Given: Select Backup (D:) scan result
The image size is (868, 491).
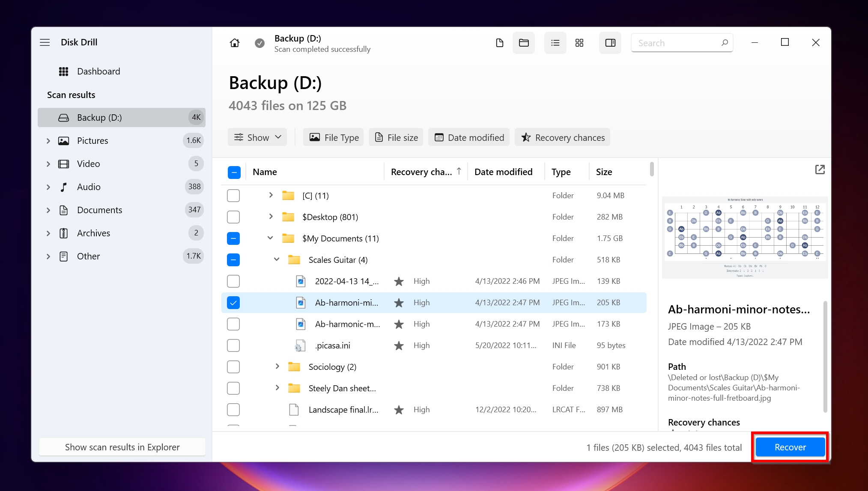Looking at the screenshot, I should point(122,118).
